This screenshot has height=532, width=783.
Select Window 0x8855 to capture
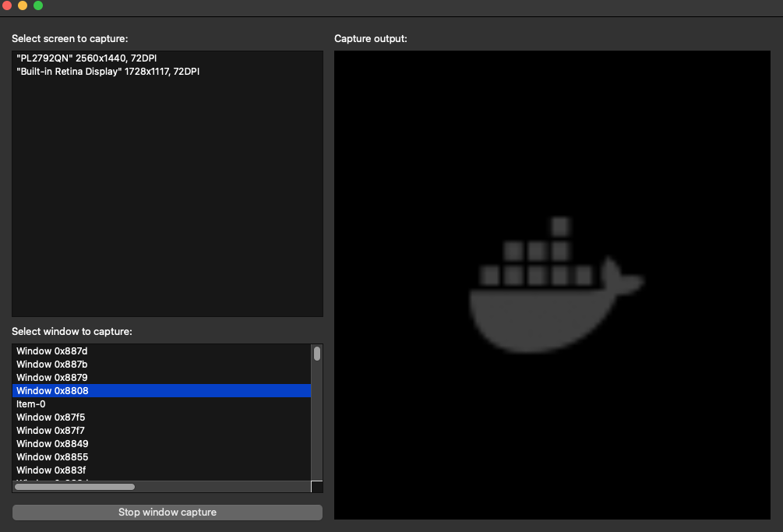(161, 457)
